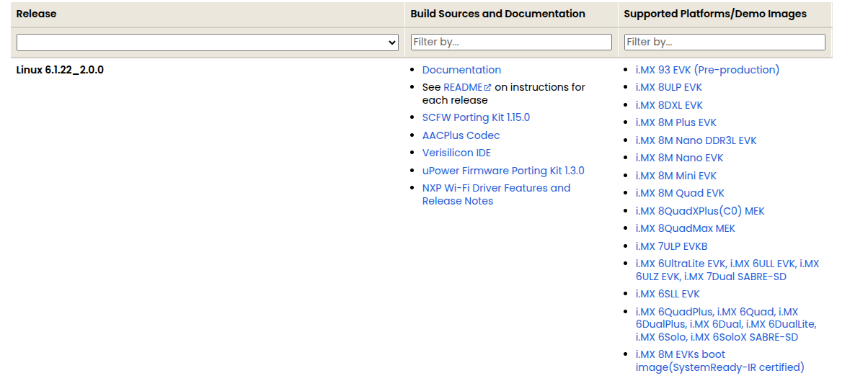Screen dimensions: 868x386
Task: Open the i.MX 8M Mini EVK link
Action: [x=676, y=176]
